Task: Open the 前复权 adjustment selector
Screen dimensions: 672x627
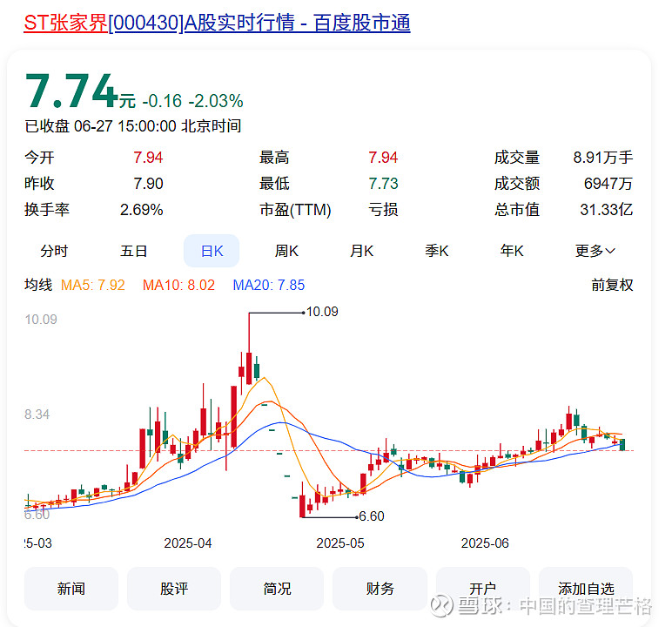Action: [612, 285]
